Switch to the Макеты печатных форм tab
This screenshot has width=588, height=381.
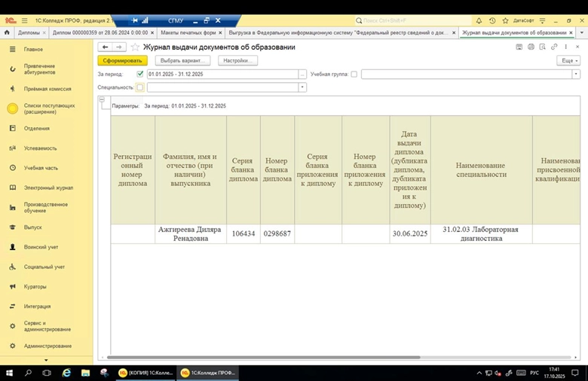pyautogui.click(x=188, y=33)
